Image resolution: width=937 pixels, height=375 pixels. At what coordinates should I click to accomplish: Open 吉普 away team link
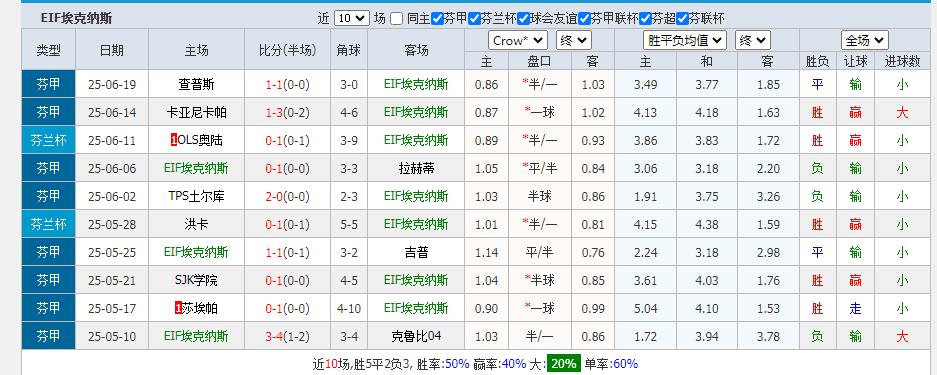416,253
